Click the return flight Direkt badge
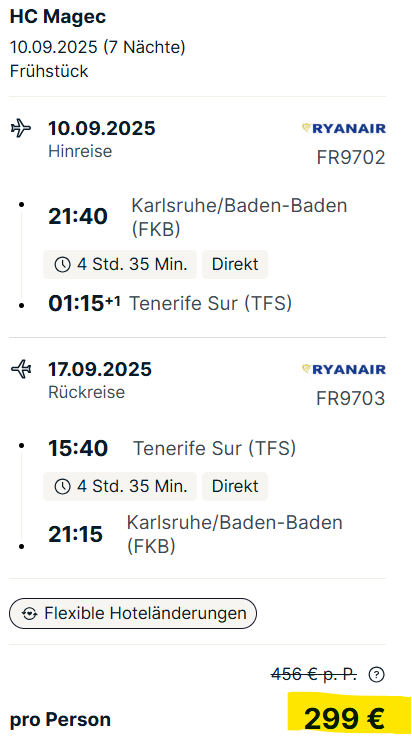The height and width of the screenshot is (744, 412). click(x=235, y=486)
